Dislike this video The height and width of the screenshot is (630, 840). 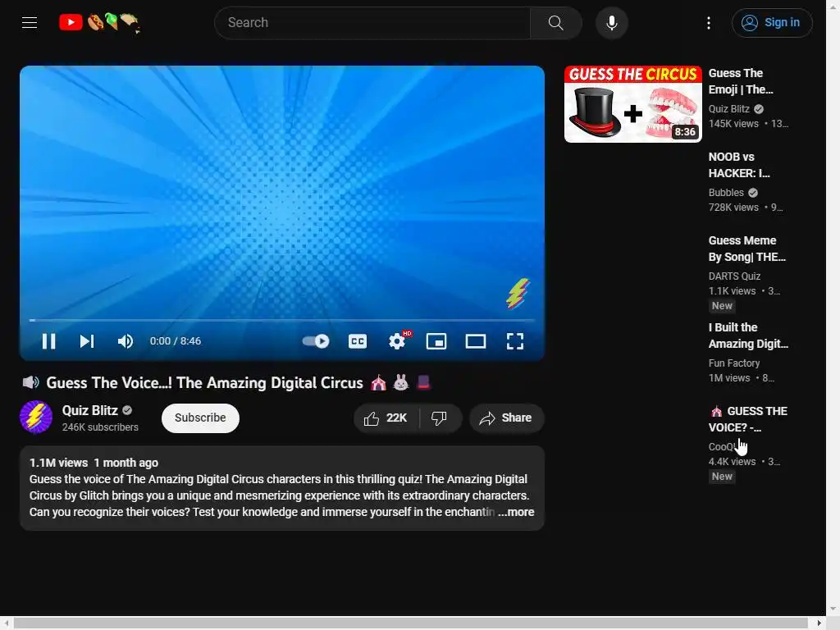[440, 418]
